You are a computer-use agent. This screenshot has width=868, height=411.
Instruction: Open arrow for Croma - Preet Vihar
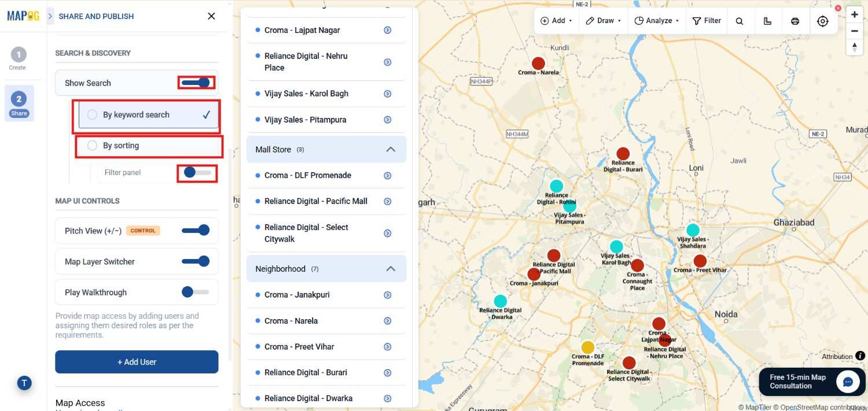[x=388, y=347]
